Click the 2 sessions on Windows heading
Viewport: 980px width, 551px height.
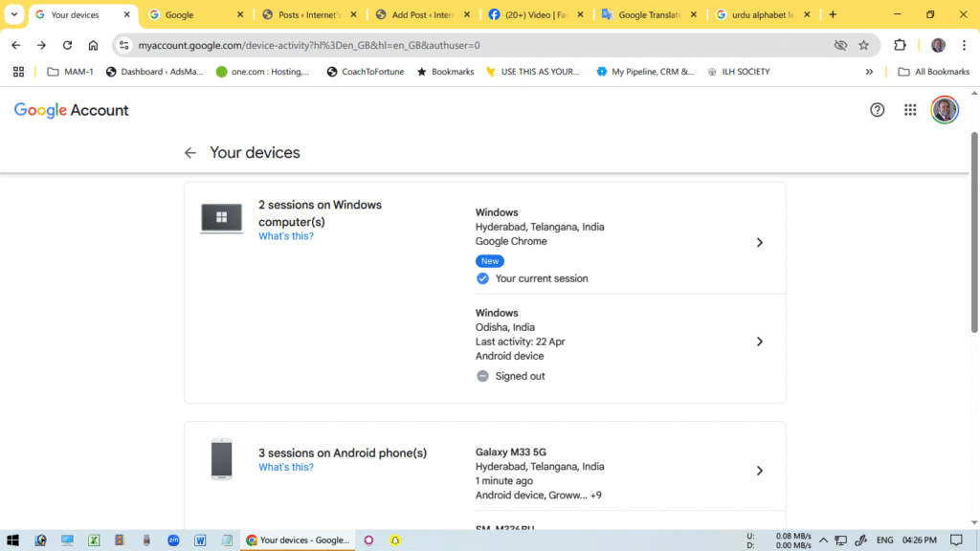tap(320, 213)
